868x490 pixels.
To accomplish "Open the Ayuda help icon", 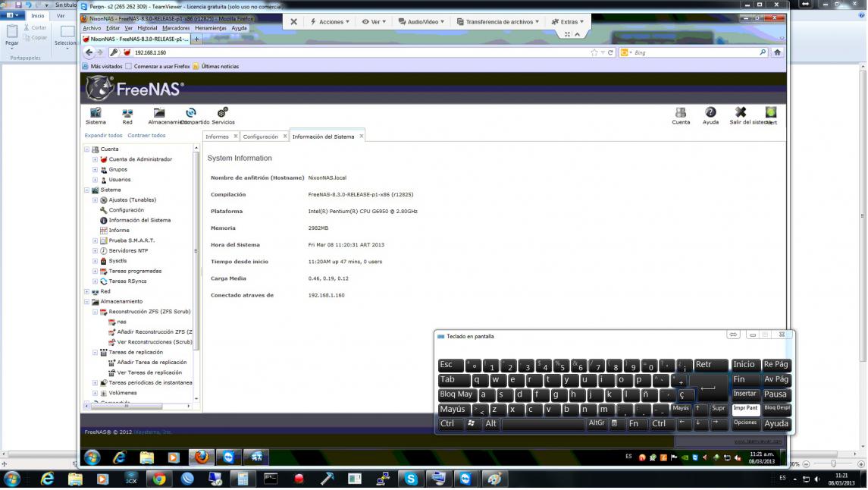I will 710,114.
